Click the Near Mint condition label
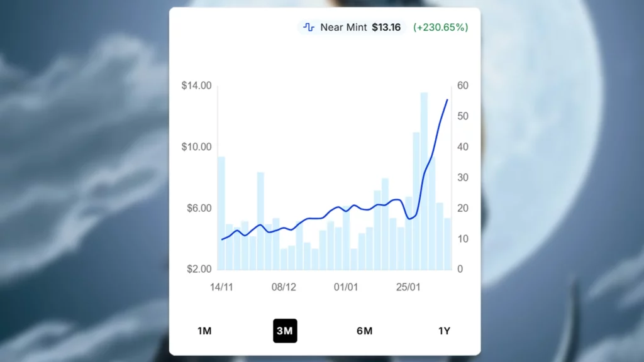644x362 pixels. pos(343,28)
